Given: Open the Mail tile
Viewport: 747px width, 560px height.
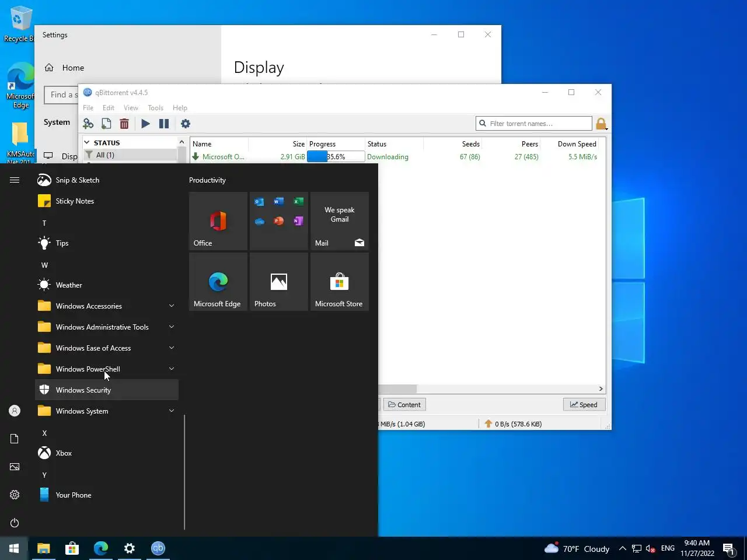Looking at the screenshot, I should (x=340, y=221).
